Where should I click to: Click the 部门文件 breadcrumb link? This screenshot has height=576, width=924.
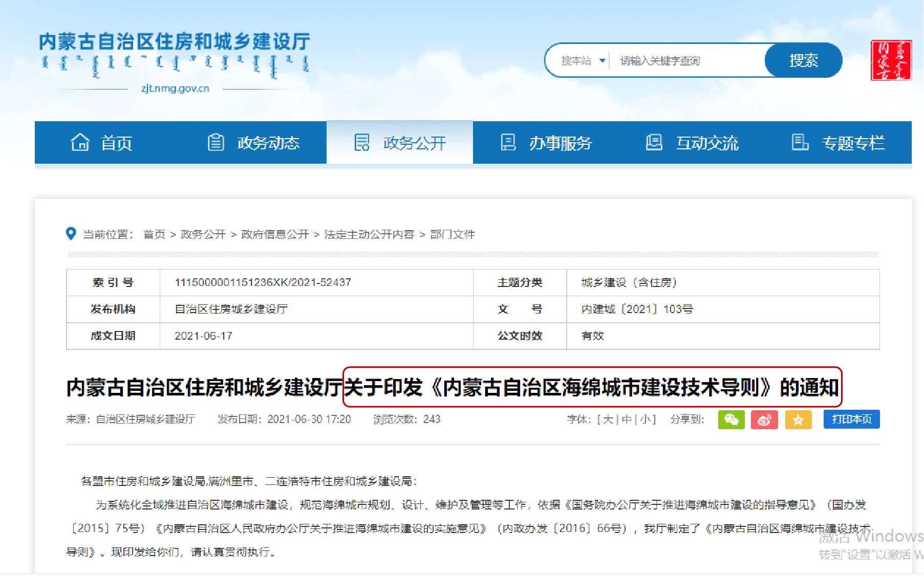click(453, 234)
